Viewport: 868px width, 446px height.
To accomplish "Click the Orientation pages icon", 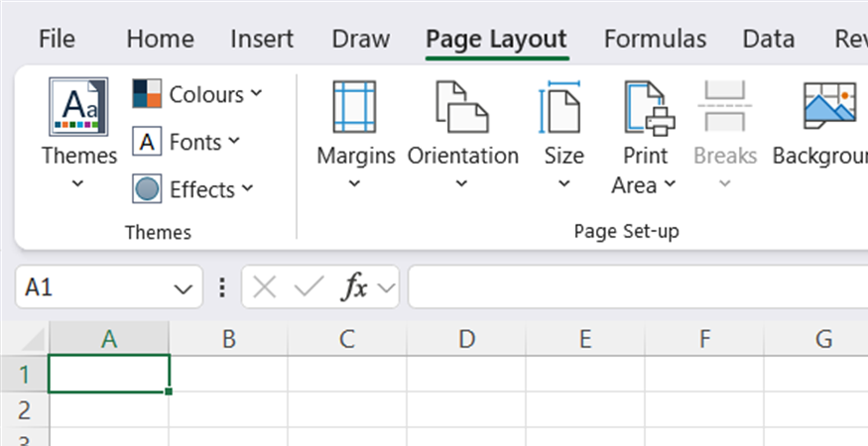I will tap(462, 107).
